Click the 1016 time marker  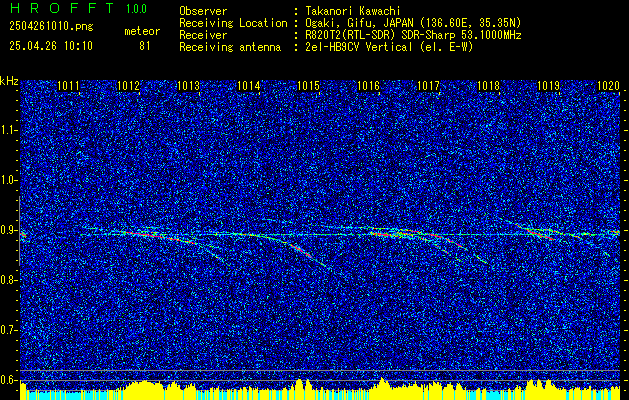[x=368, y=86]
